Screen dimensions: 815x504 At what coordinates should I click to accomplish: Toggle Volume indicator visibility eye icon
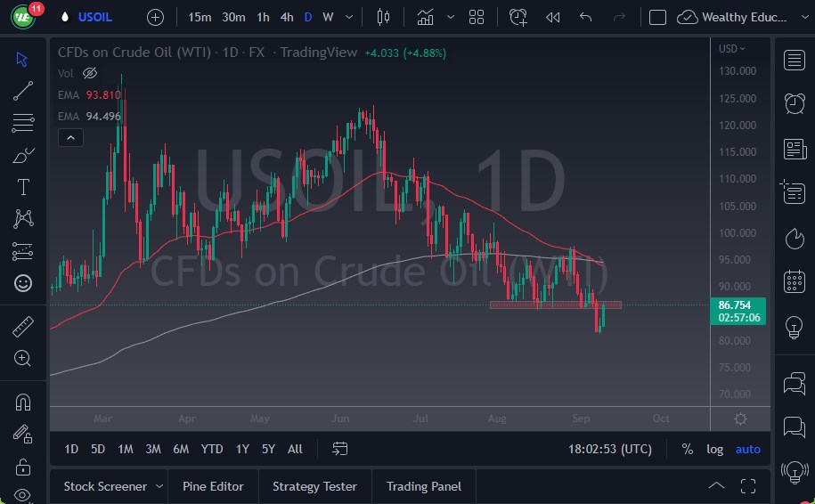point(89,73)
